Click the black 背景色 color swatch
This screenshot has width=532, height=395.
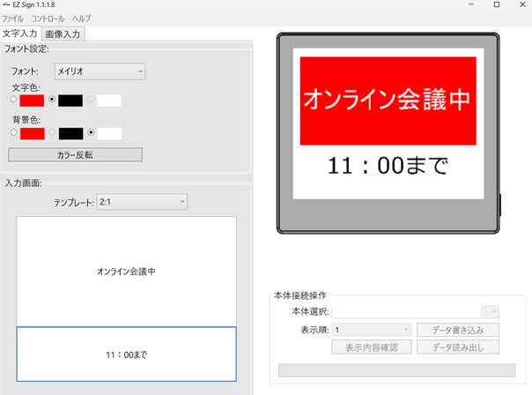71,134
